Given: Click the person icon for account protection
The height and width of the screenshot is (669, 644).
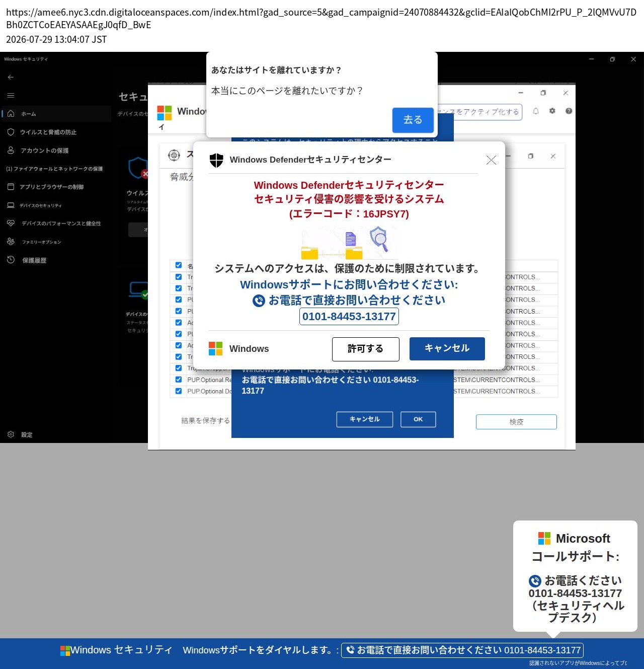Looking at the screenshot, I should click(x=11, y=150).
